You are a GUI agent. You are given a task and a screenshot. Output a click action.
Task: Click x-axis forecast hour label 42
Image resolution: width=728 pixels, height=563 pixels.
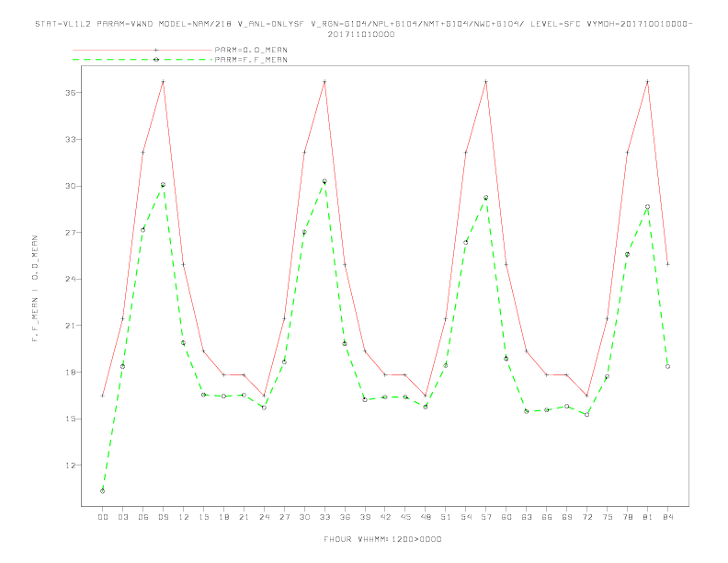pyautogui.click(x=385, y=517)
